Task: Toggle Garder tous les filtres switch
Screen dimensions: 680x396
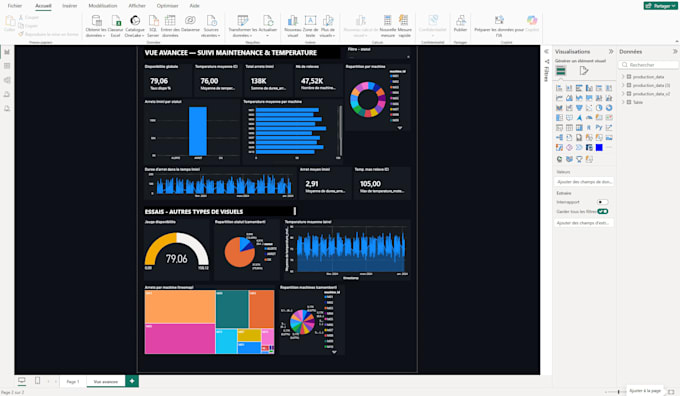Action: click(602, 211)
